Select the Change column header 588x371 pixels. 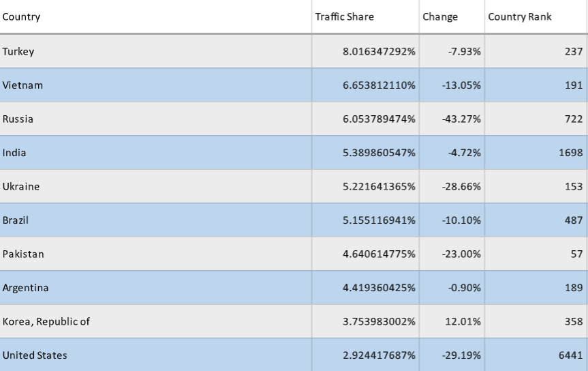(x=440, y=17)
